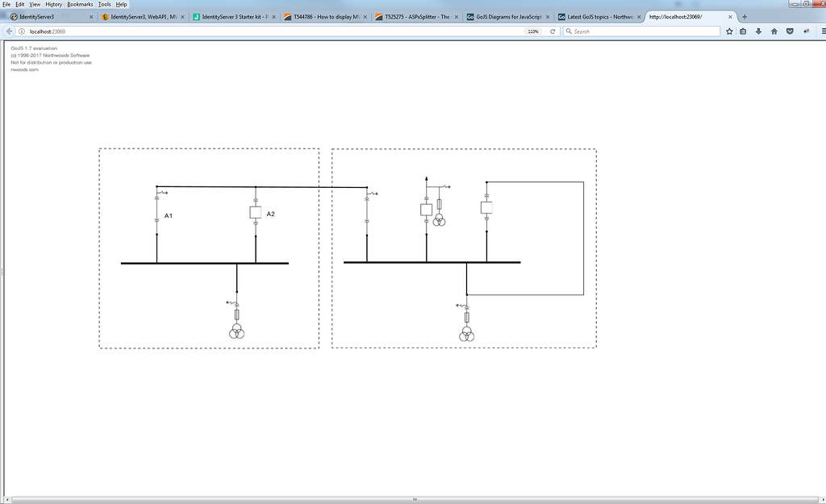Open a new tab with plus button
The width and height of the screenshot is (826, 504).
coord(745,17)
